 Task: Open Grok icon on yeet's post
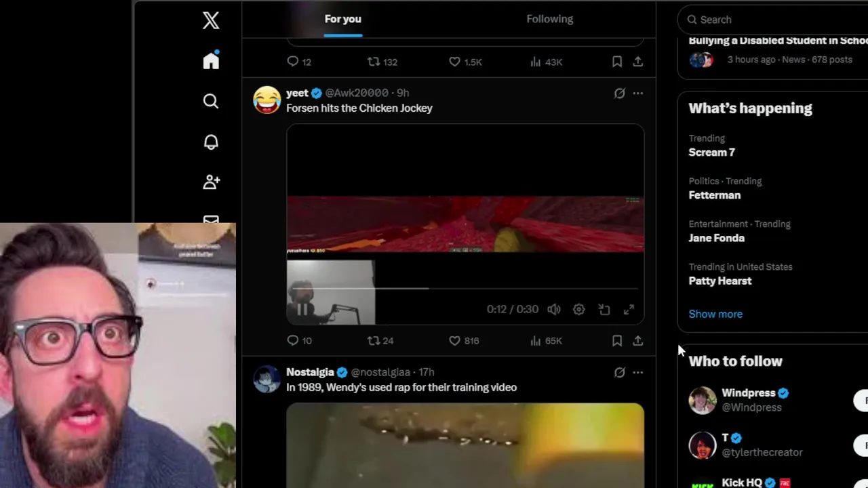click(619, 94)
